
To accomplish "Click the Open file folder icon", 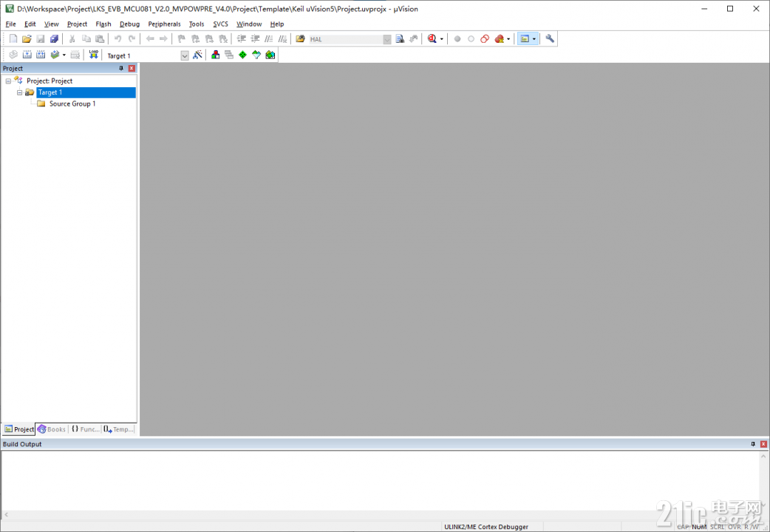I will click(27, 39).
